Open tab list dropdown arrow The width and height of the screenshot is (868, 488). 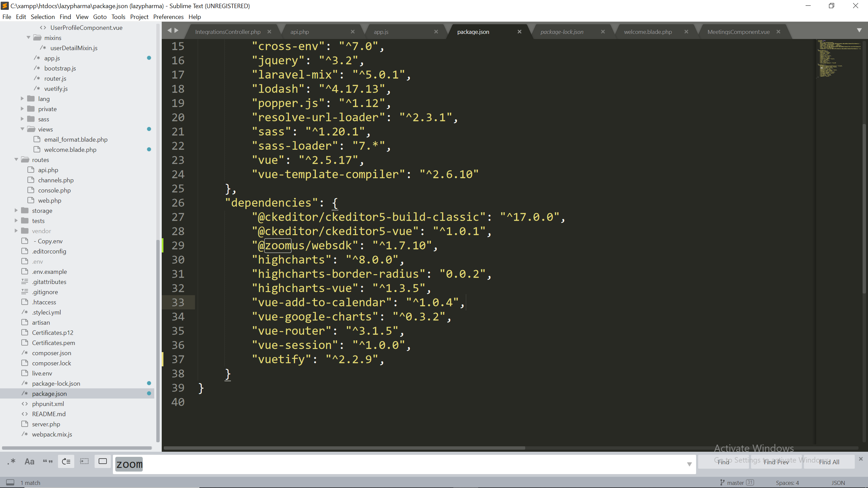click(x=859, y=30)
